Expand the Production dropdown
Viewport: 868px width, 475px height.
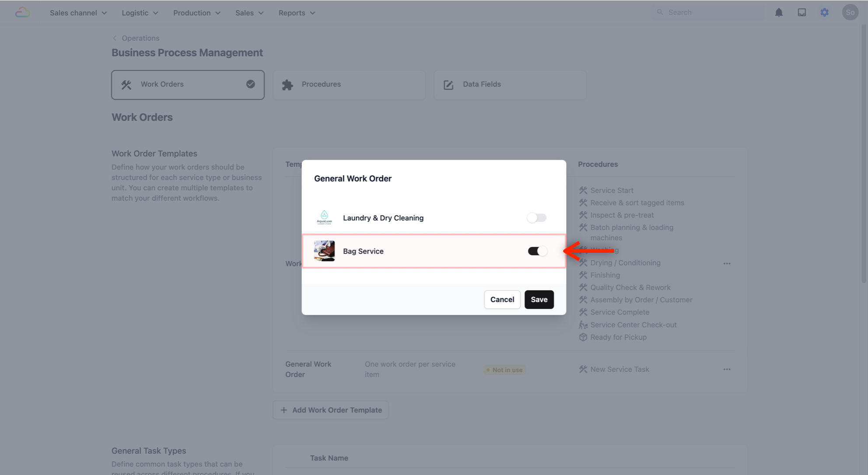click(196, 13)
